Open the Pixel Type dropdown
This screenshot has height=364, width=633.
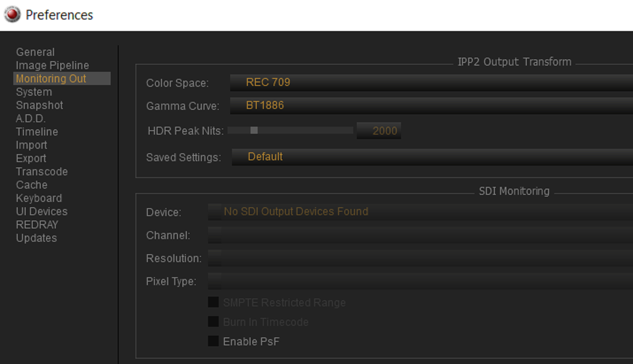pyautogui.click(x=420, y=281)
